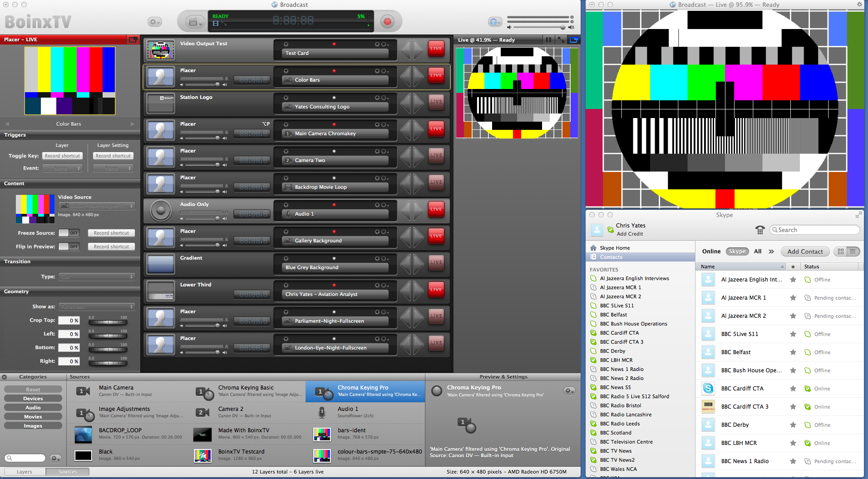Viewport: 868px width, 479px height.
Task: Expand Skype filter overflow chevron
Action: pos(771,252)
